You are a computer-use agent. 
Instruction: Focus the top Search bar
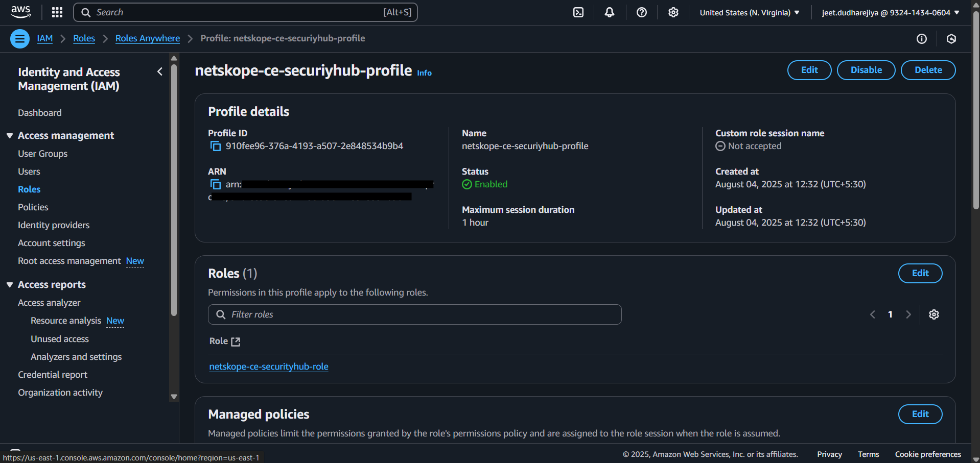[x=246, y=12]
